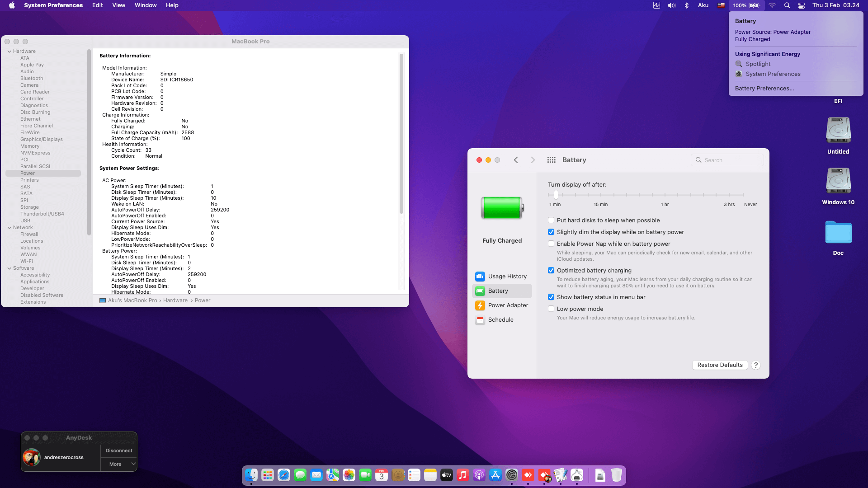Open the Windows 10 drive icon
The image size is (868, 488).
click(838, 181)
